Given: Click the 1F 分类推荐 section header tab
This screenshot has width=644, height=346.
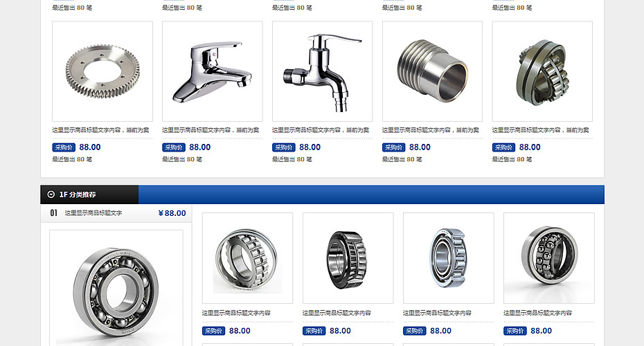Looking at the screenshot, I should pos(89,194).
